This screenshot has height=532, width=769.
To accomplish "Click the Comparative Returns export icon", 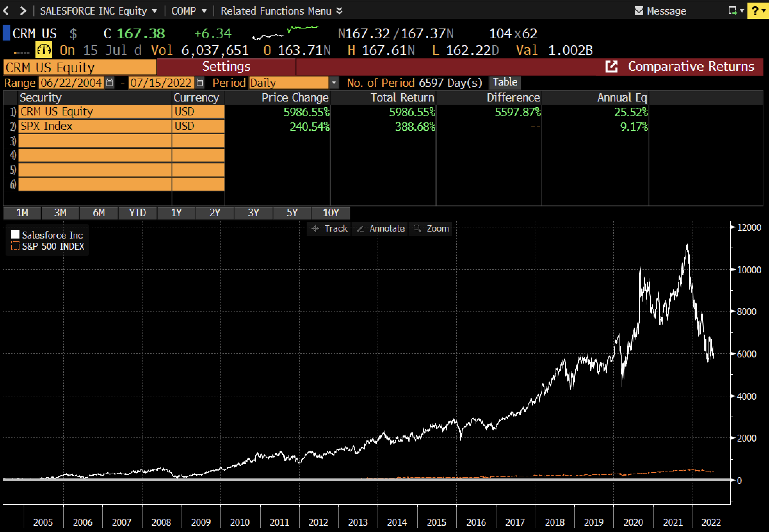I will click(612, 66).
